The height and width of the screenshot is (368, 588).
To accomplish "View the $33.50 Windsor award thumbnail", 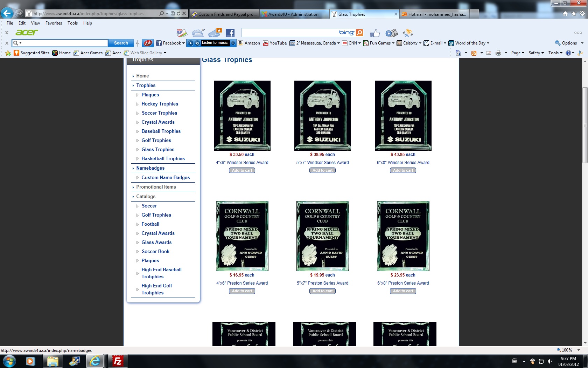I will click(x=242, y=116).
